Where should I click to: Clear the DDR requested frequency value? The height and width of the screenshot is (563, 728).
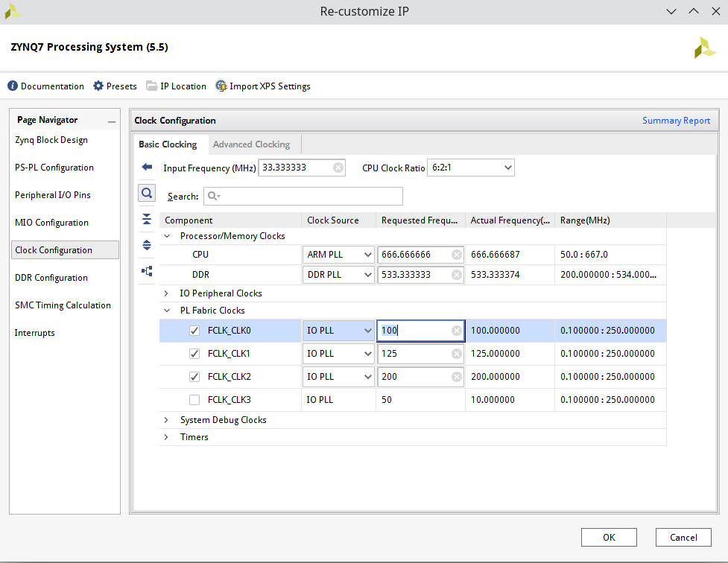point(457,275)
